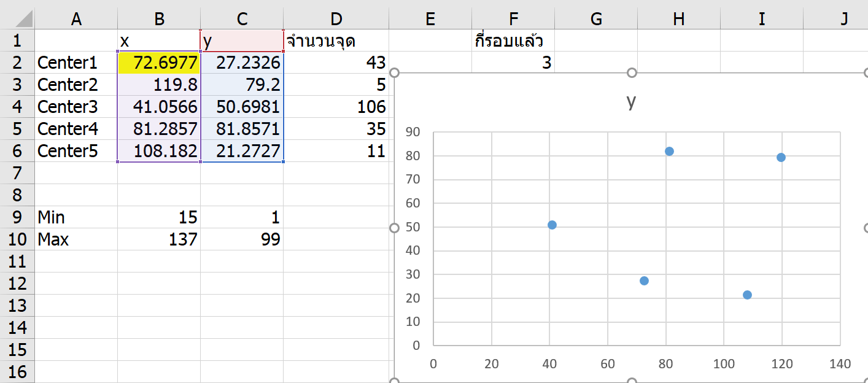The width and height of the screenshot is (868, 383).
Task: Click the top-center chart selection handle
Action: 632,72
